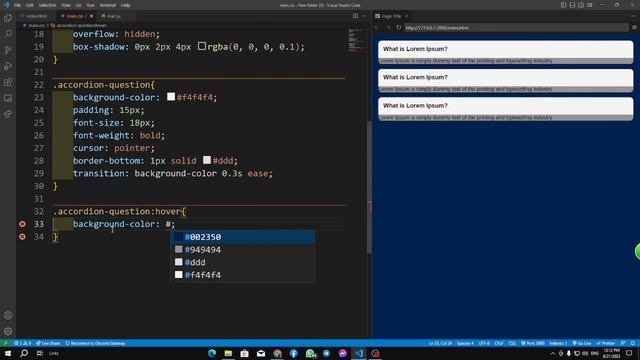Open File Explorer from taskbar
The width and height of the screenshot is (640, 360).
228,353
